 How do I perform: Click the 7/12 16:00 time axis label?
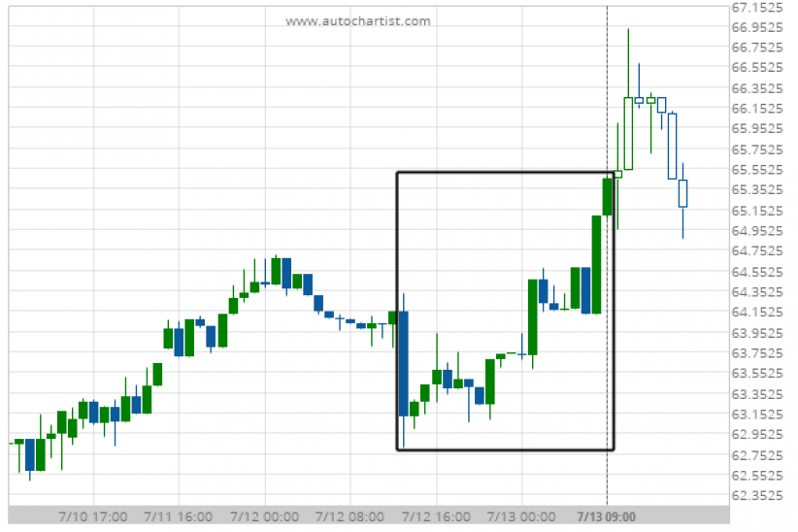tap(436, 516)
